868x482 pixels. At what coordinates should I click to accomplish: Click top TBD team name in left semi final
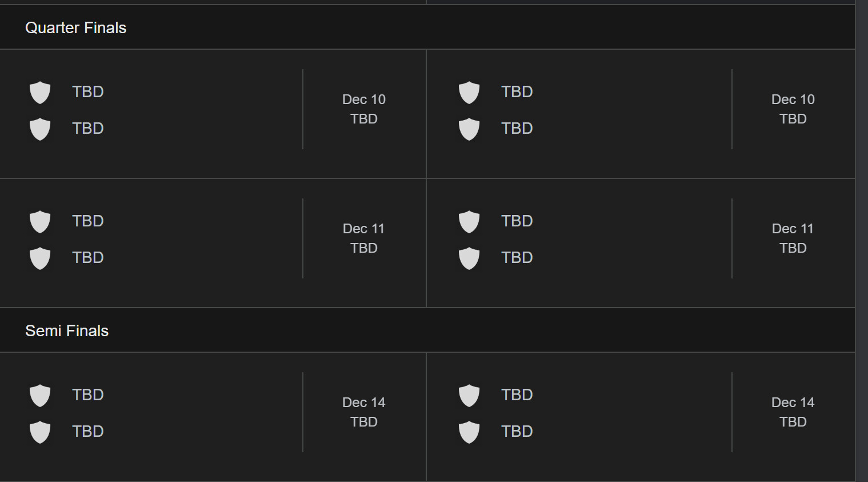(88, 395)
